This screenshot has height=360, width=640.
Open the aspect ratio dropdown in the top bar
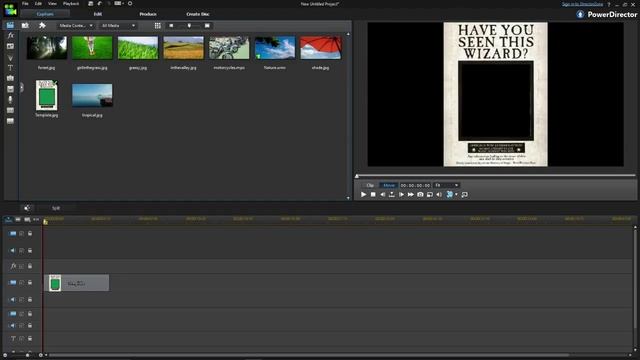coord(119,4)
